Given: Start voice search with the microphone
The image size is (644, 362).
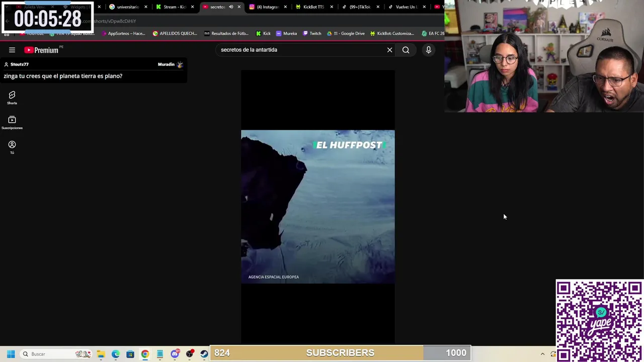Looking at the screenshot, I should click(429, 50).
